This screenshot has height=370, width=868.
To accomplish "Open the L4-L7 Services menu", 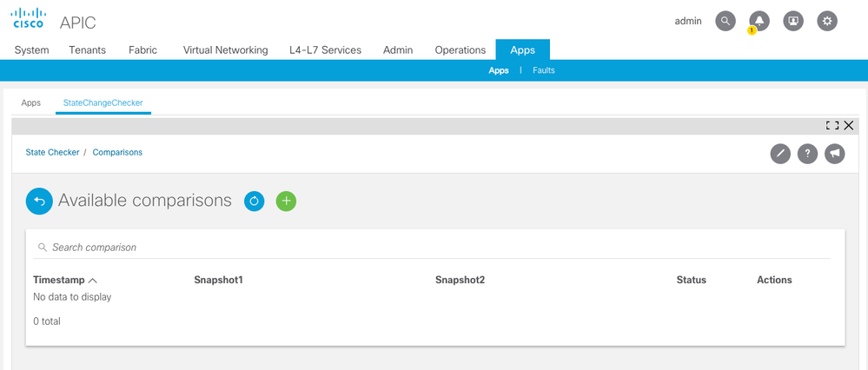I will [326, 50].
